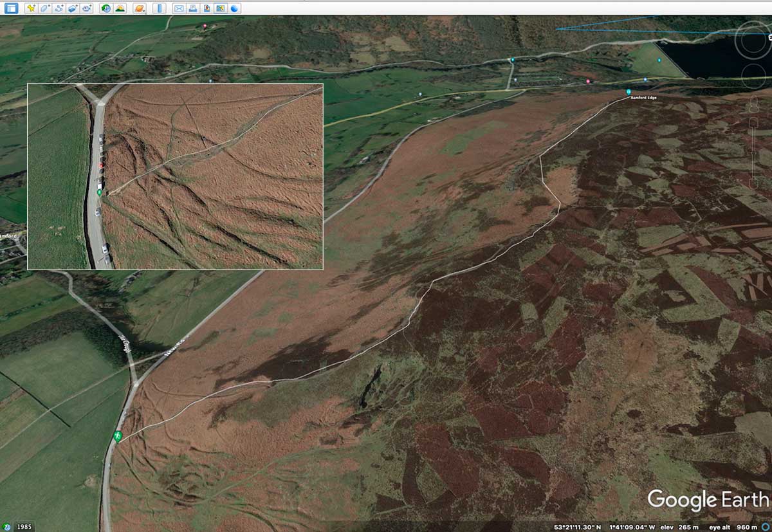Click the Record a Tour icon
The height and width of the screenshot is (532, 772).
(x=87, y=8)
